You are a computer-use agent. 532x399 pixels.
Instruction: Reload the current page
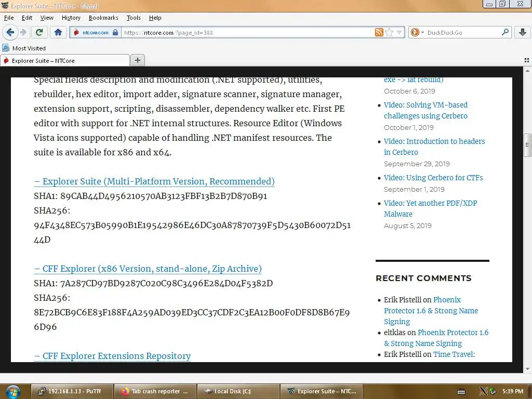[x=39, y=32]
